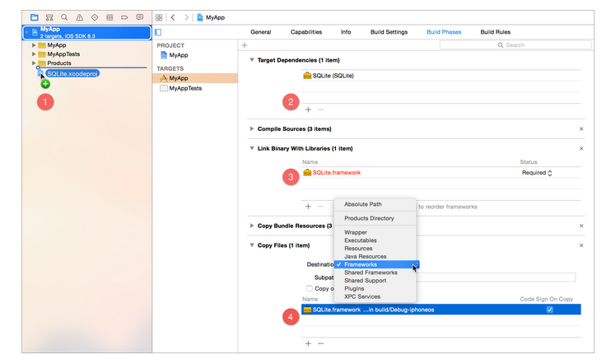
Task: Collapse the Copy Files section
Action: 252,245
